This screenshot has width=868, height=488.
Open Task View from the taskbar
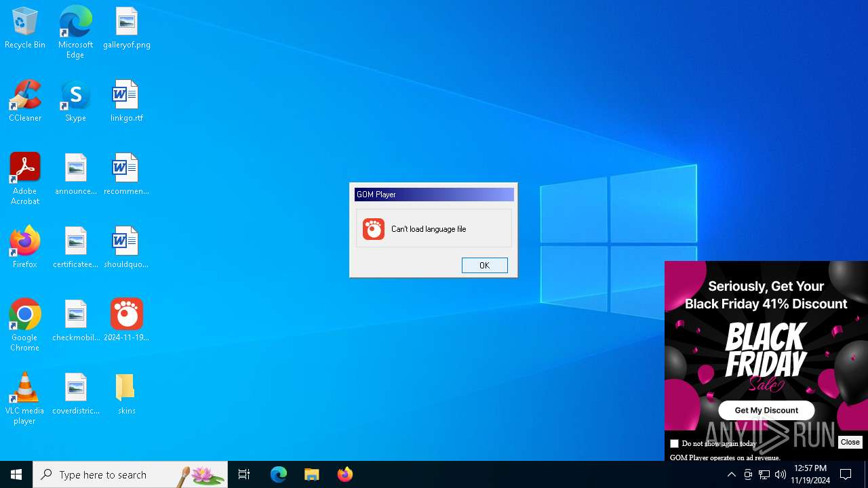point(244,474)
